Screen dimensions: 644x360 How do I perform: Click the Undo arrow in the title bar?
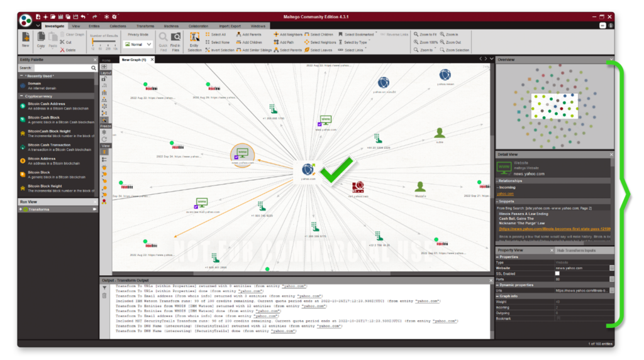point(84,17)
